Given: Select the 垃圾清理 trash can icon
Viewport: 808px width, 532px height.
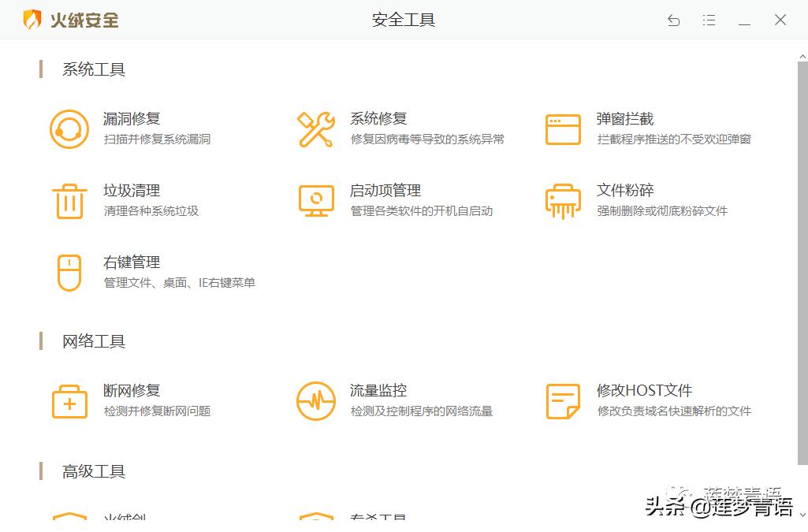Looking at the screenshot, I should (69, 199).
